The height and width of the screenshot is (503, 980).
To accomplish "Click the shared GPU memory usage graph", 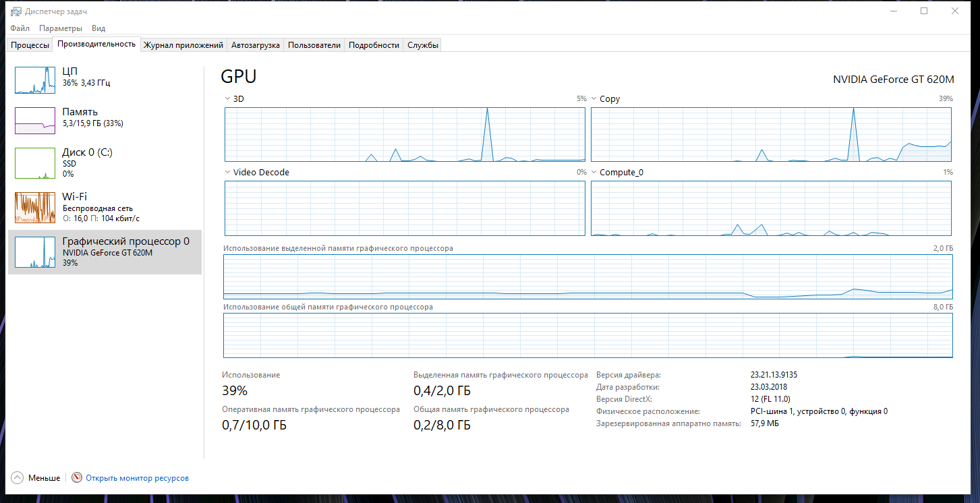I will point(588,335).
